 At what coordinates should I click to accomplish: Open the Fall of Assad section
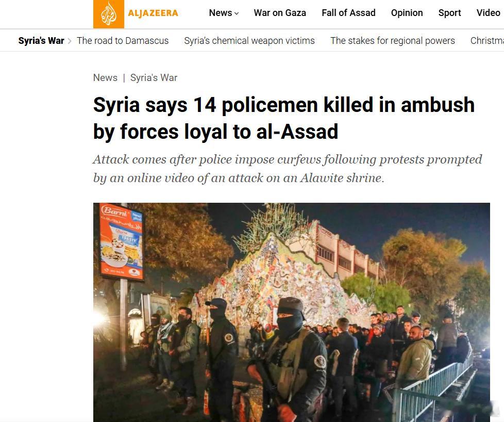(348, 13)
